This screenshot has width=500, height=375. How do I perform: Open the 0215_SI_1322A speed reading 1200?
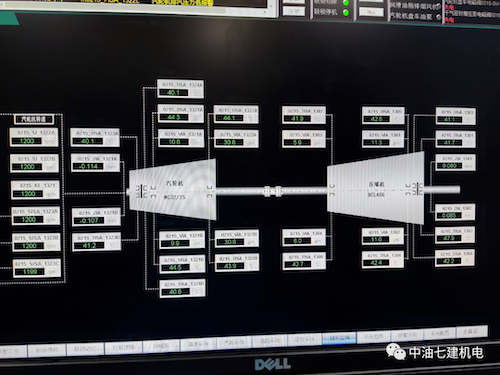coord(34,137)
